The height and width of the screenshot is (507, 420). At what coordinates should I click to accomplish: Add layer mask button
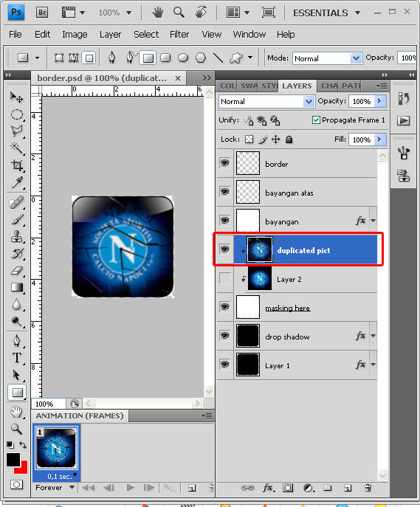288,488
